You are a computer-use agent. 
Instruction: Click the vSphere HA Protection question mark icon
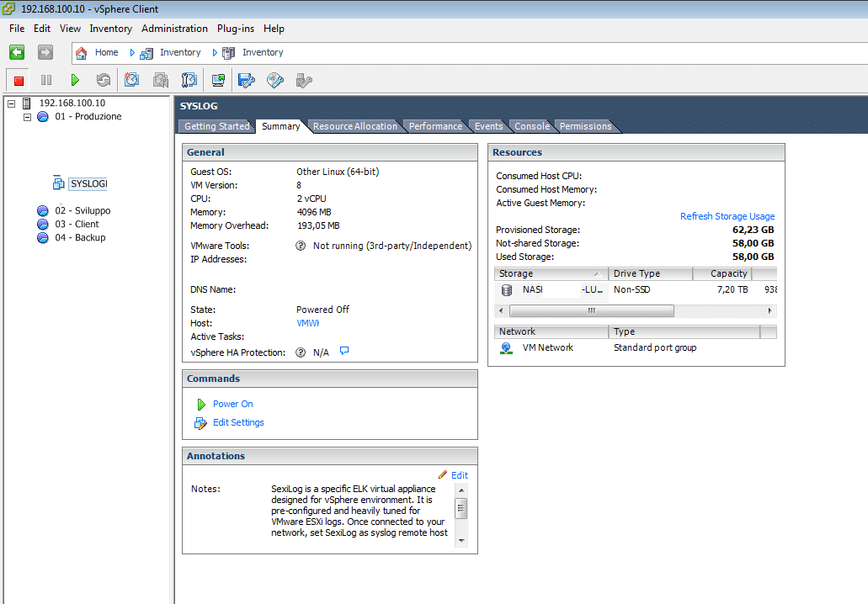tap(301, 352)
